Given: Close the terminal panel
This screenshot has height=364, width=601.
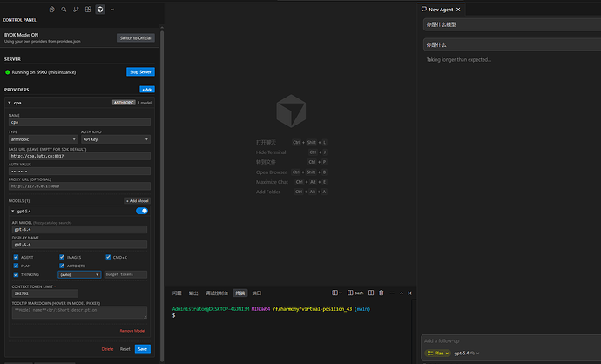Looking at the screenshot, I should click(409, 293).
